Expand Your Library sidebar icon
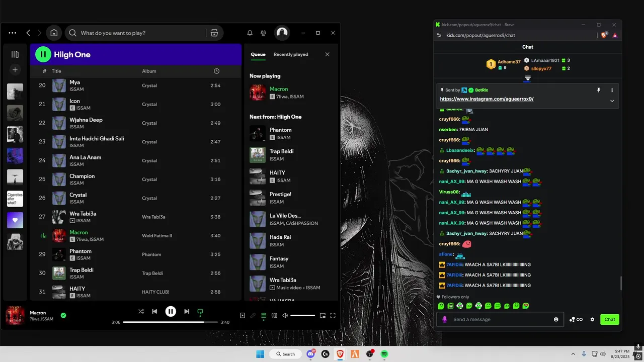The height and width of the screenshot is (362, 644). 15,54
